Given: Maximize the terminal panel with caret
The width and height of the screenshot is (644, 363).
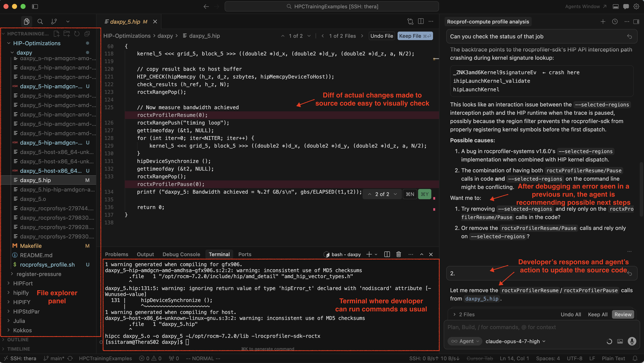Looking at the screenshot, I should [x=422, y=254].
